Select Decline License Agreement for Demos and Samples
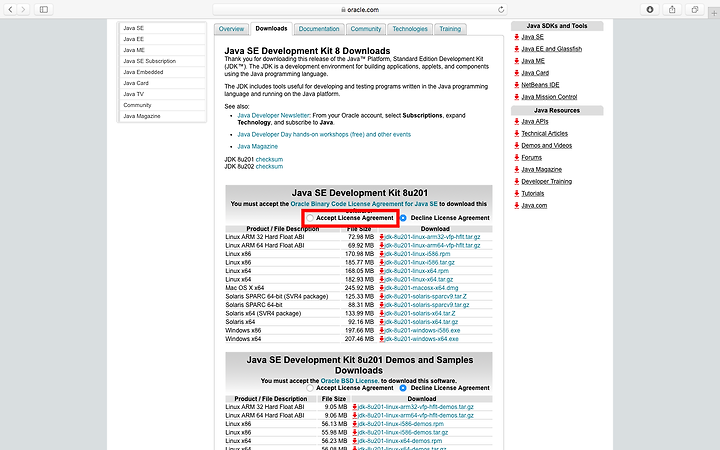Viewport: 720px width, 450px height. tap(403, 388)
